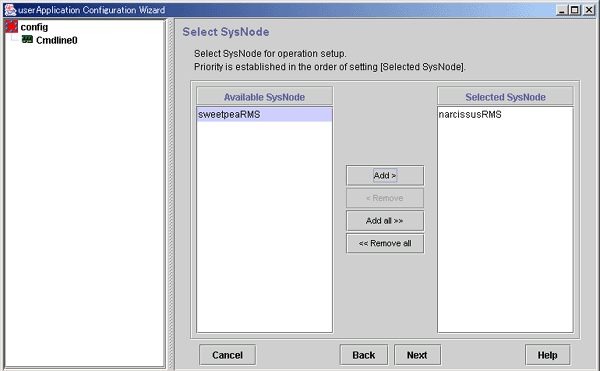The width and height of the screenshot is (600, 371).
Task: Maximize the wizard window
Action: click(x=575, y=10)
